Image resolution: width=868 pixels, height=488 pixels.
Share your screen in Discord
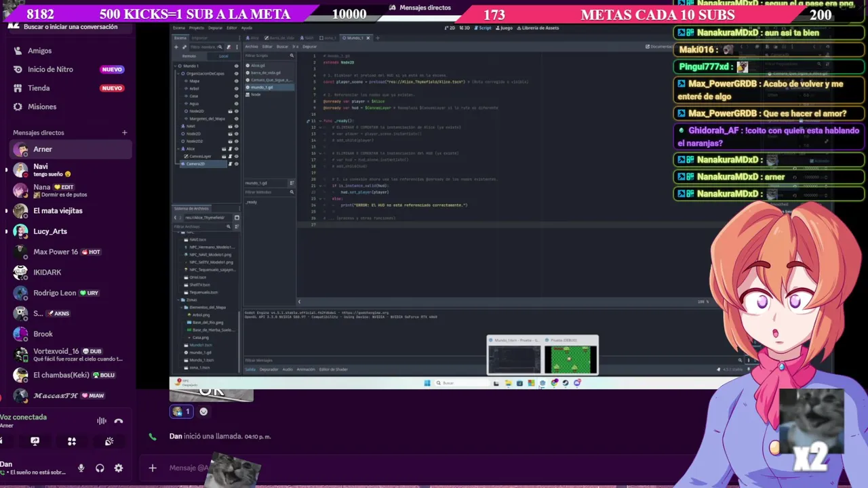point(35,441)
